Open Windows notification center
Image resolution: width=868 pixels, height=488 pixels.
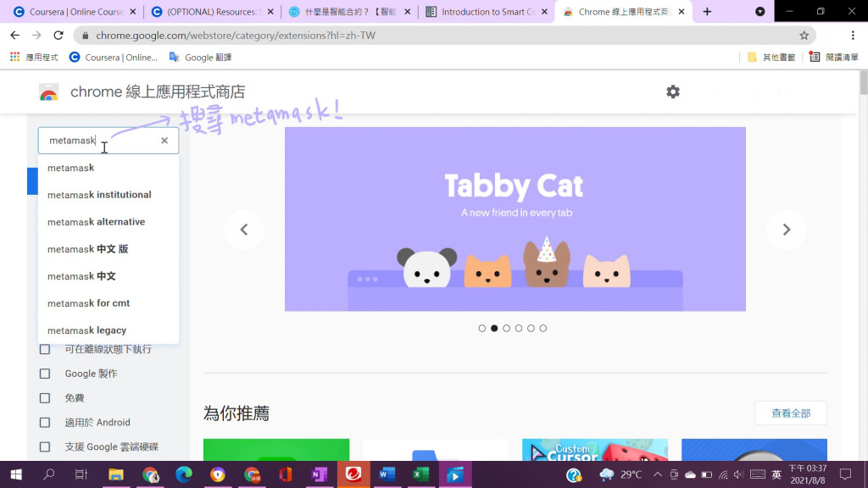[x=845, y=474]
